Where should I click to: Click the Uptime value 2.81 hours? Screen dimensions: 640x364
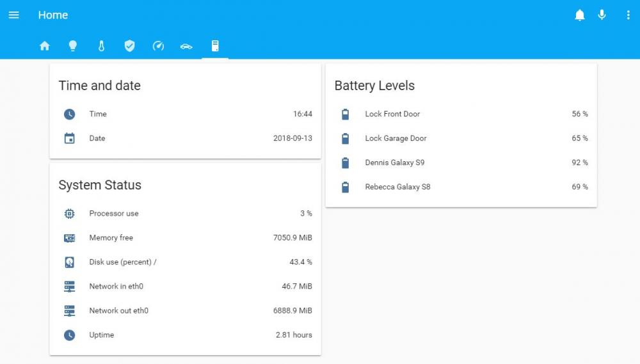294,335
